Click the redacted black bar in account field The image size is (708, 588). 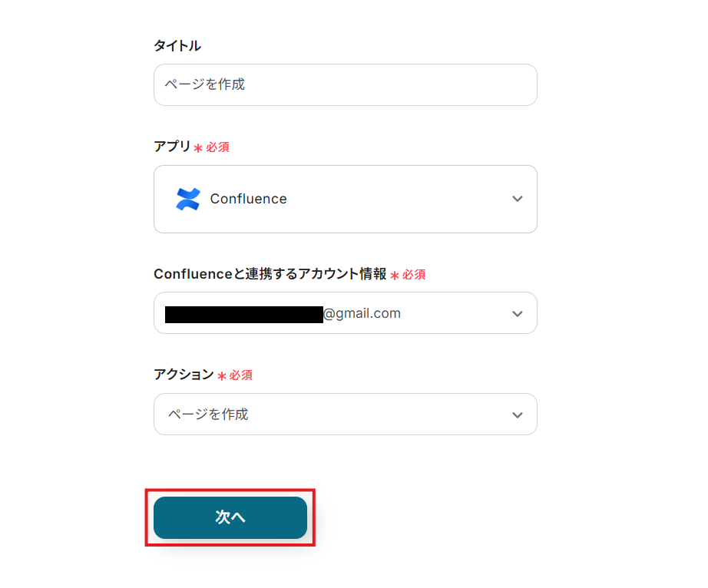click(243, 314)
